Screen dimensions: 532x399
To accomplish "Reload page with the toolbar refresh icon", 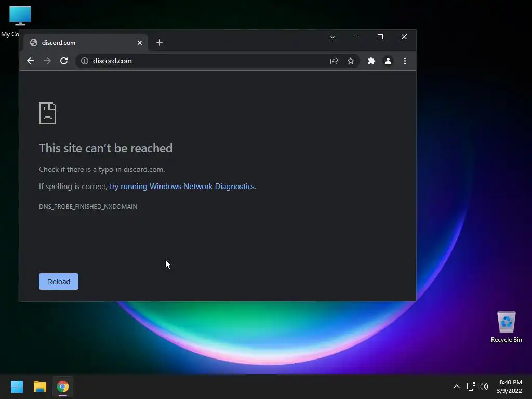I will 64,61.
